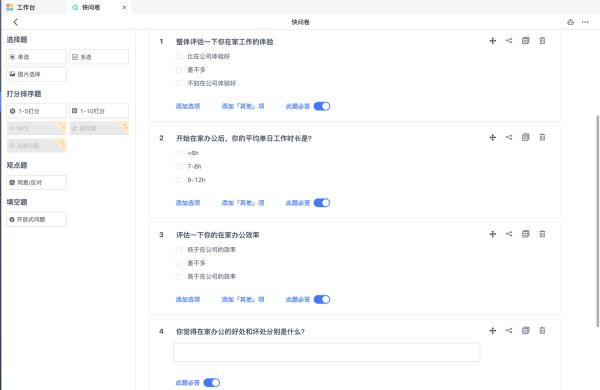Open the three-dots more menu

(x=585, y=22)
